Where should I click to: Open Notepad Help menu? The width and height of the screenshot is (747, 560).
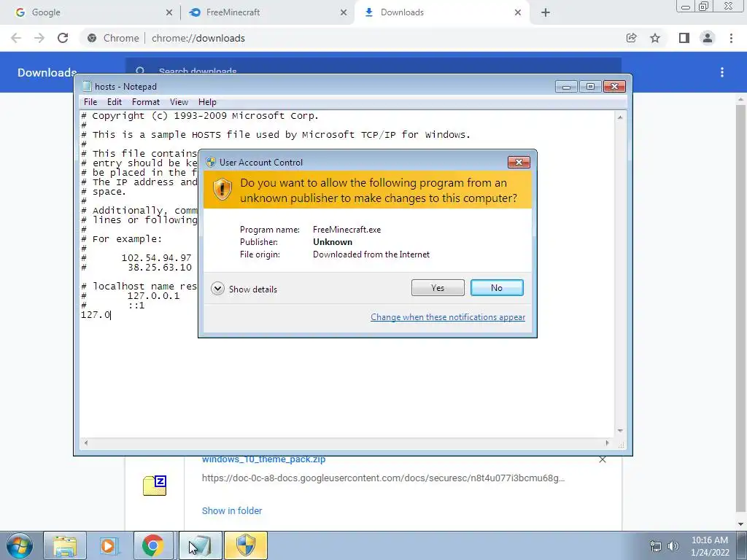coord(207,102)
